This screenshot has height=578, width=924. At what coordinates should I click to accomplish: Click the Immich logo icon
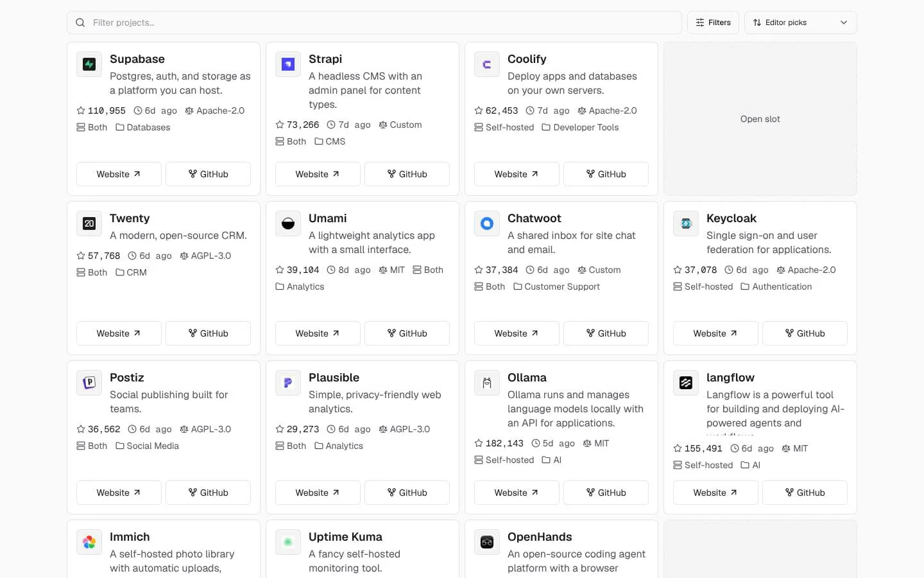point(89,542)
